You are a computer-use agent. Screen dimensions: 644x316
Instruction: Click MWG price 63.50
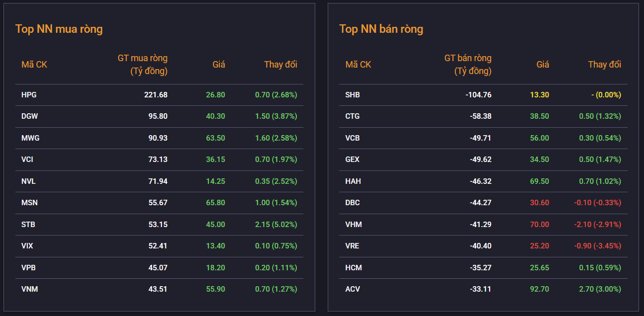pos(215,138)
